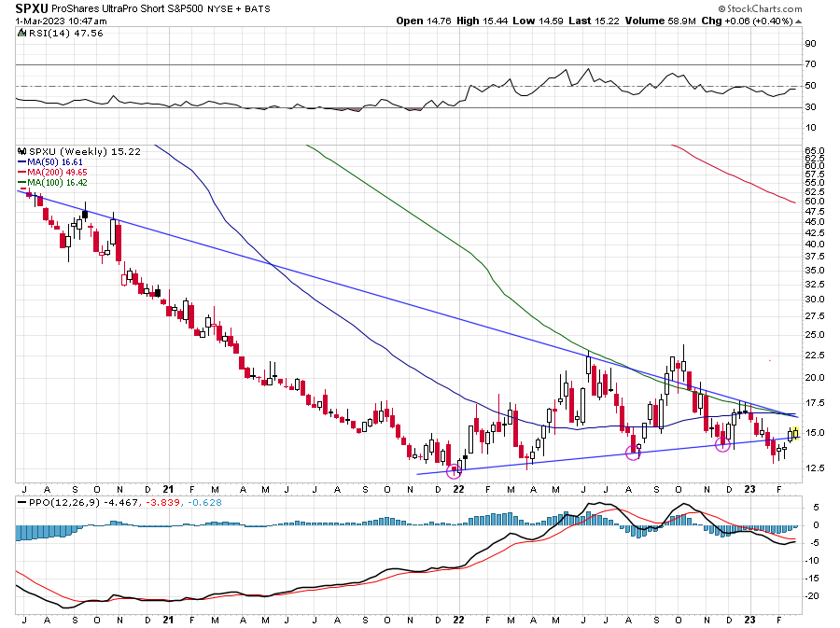Select the Low 14.59 value
The width and height of the screenshot is (840, 628).
(538, 21)
